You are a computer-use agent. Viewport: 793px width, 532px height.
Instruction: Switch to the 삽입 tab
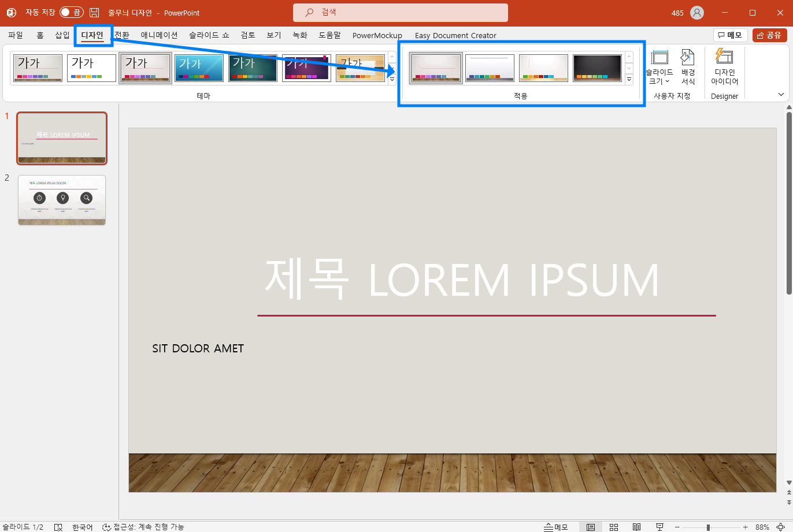click(x=62, y=35)
